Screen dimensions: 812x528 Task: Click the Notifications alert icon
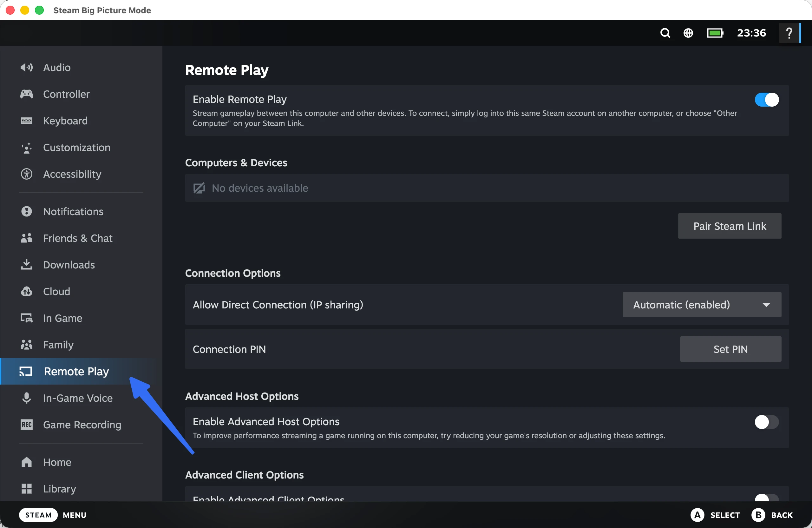point(27,211)
